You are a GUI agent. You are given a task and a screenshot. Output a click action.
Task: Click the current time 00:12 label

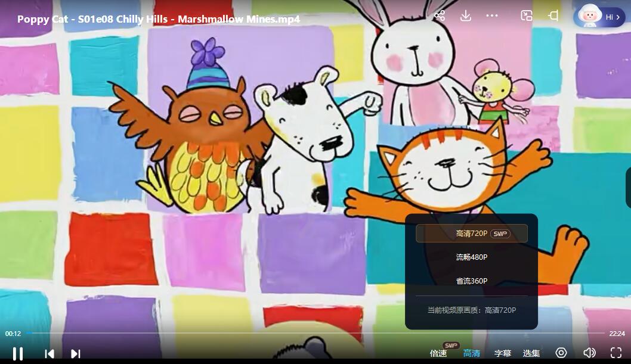[13, 334]
